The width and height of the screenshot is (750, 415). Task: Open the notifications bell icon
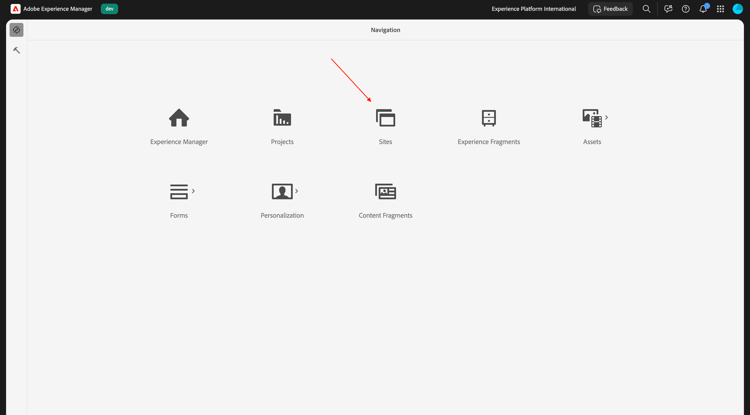pyautogui.click(x=703, y=9)
